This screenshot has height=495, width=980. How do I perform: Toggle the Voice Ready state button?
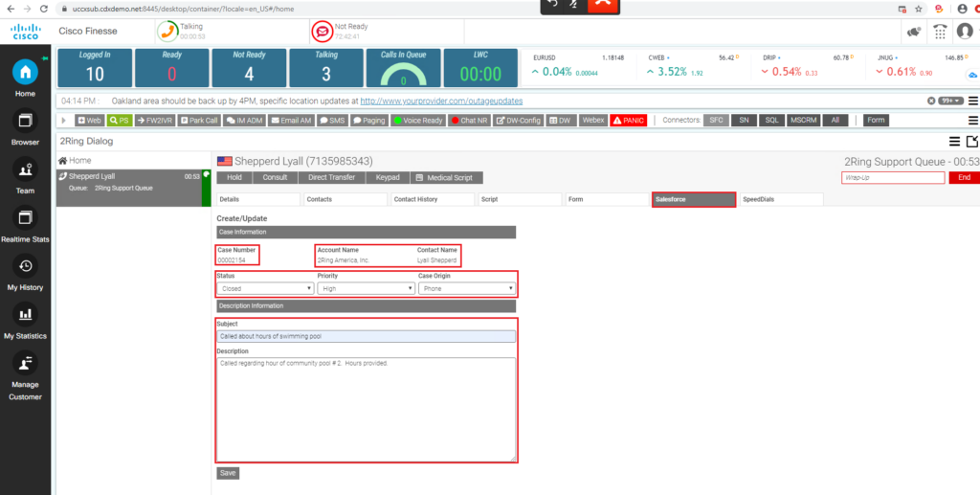point(418,121)
